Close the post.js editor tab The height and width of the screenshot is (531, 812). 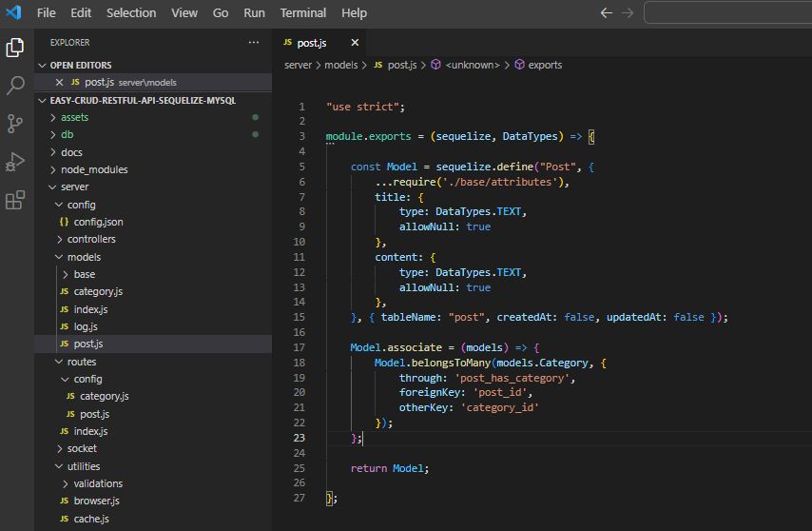(355, 43)
